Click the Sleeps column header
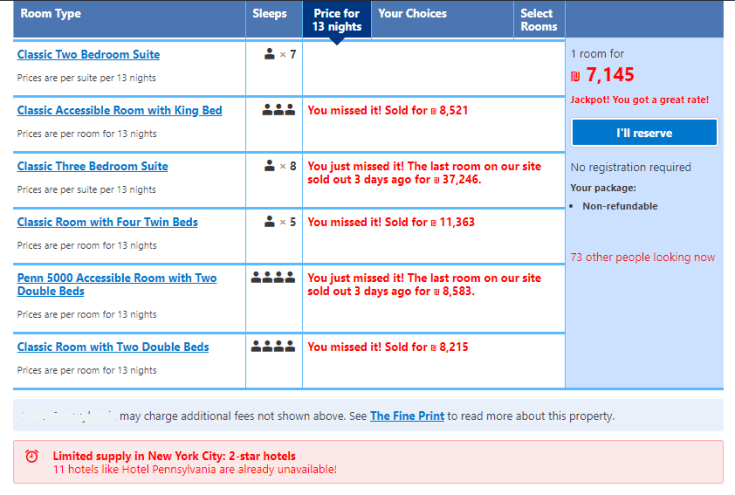Image resolution: width=735 pixels, height=495 pixels. [270, 14]
